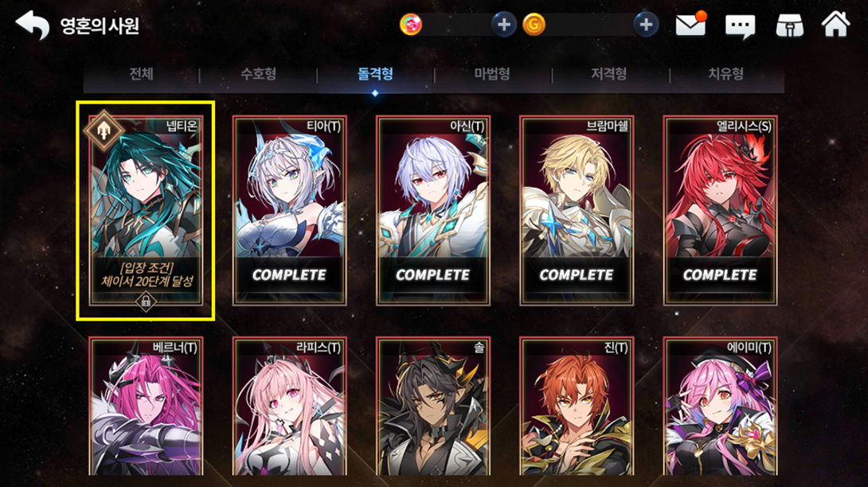Switch to the 수호형 tab
This screenshot has height=487, width=868.
pyautogui.click(x=259, y=73)
